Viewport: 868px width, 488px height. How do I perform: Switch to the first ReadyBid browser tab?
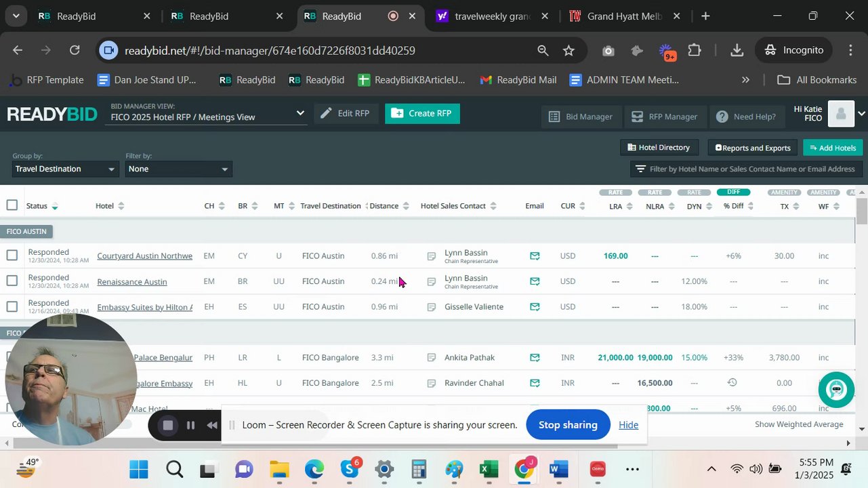[94, 16]
